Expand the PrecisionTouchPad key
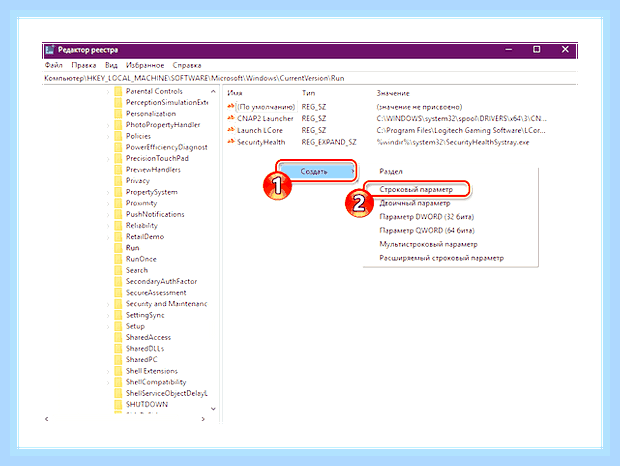 108,159
